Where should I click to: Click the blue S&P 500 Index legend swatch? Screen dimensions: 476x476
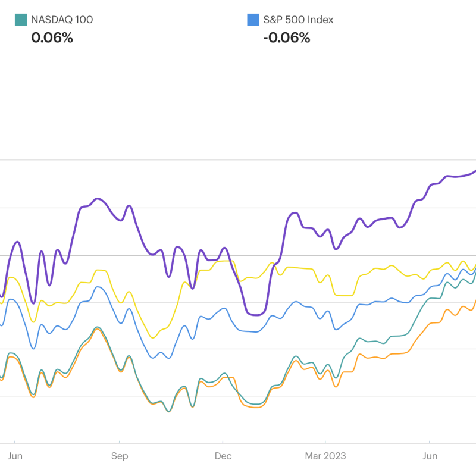tap(253, 20)
